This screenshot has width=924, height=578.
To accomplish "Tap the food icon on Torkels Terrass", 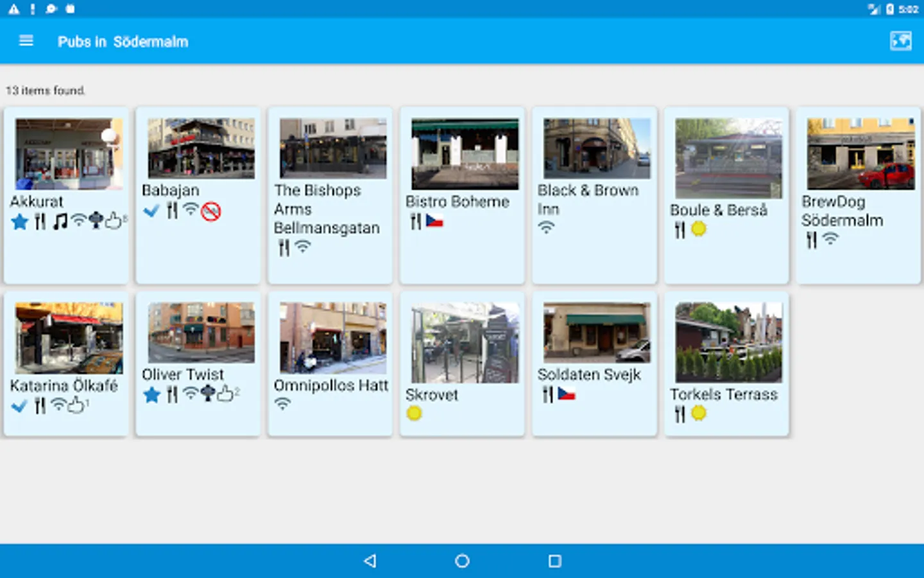I will tap(680, 414).
